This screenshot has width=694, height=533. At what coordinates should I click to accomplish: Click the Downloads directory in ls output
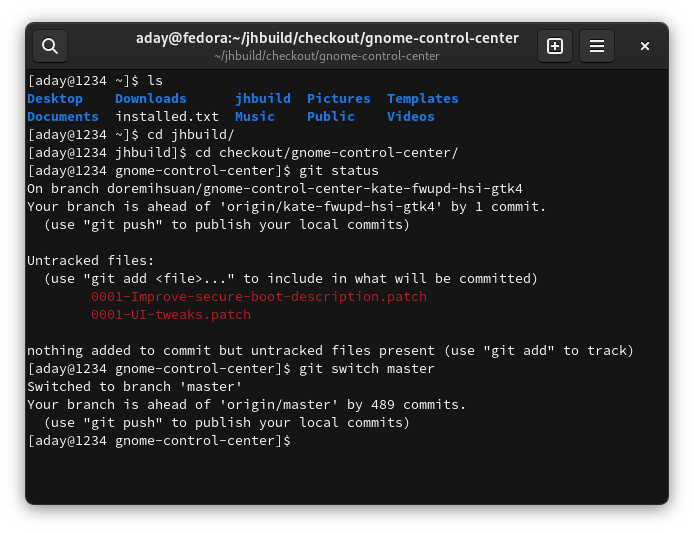(x=151, y=99)
